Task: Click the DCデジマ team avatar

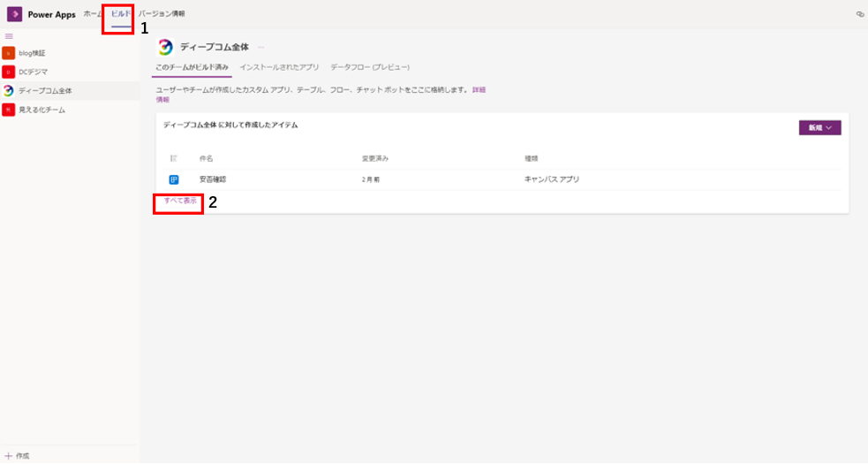Action: (9, 72)
